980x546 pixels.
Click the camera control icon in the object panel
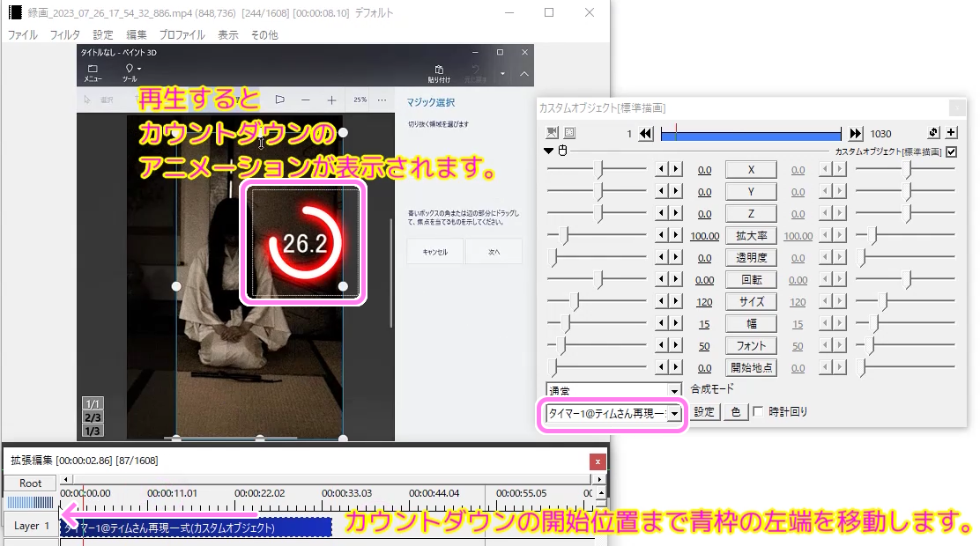click(553, 133)
